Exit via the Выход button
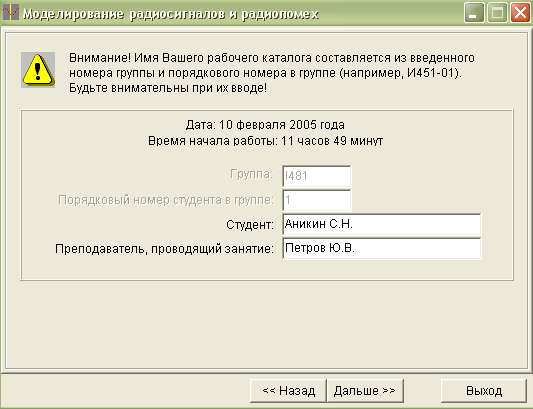 [x=484, y=391]
